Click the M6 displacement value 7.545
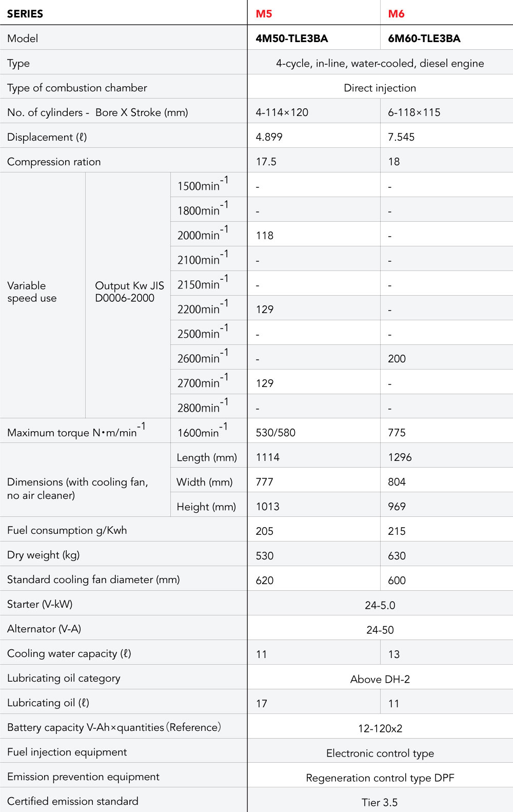Image resolution: width=513 pixels, height=812 pixels. 401,137
